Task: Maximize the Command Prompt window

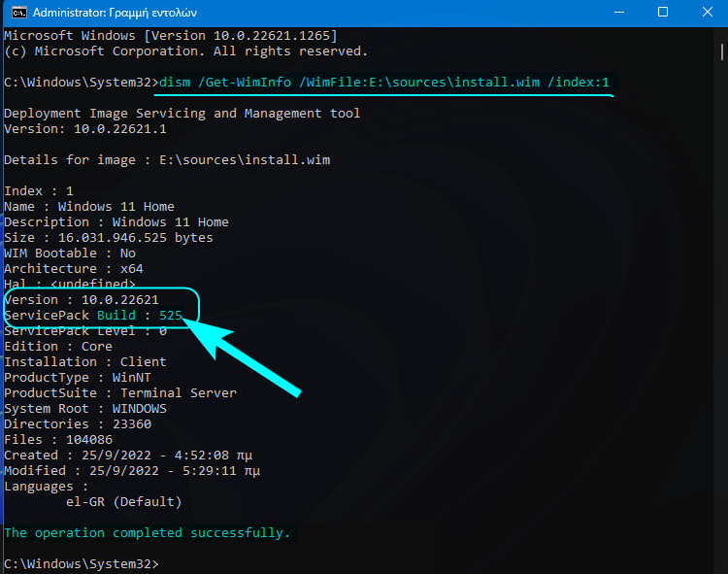Action: [x=663, y=13]
